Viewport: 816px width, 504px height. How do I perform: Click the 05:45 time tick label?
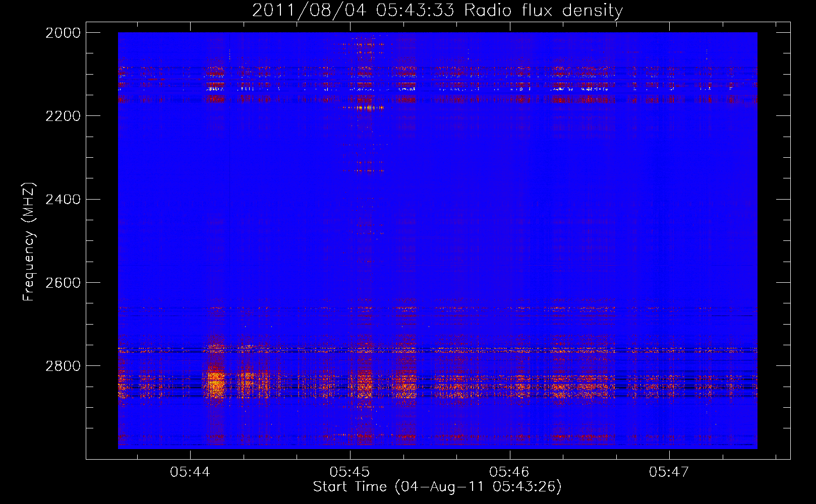pyautogui.click(x=349, y=472)
